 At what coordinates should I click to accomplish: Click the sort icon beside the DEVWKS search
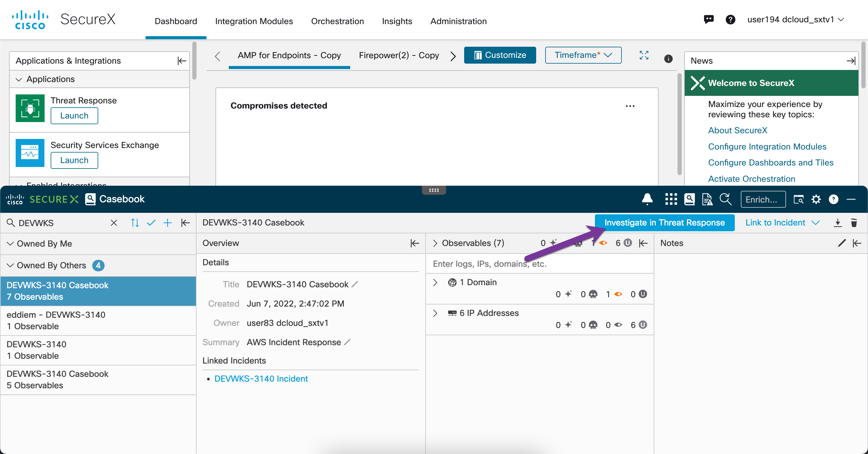pos(134,223)
